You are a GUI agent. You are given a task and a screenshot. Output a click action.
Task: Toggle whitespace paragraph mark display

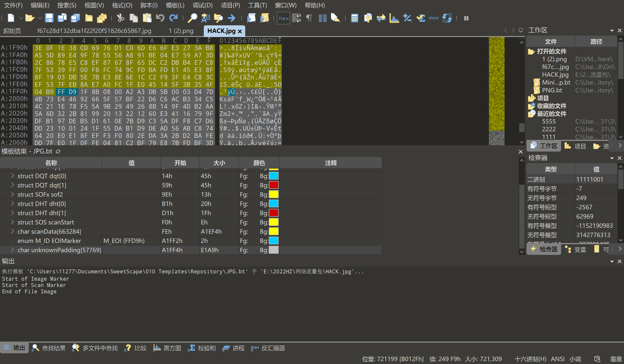309,18
